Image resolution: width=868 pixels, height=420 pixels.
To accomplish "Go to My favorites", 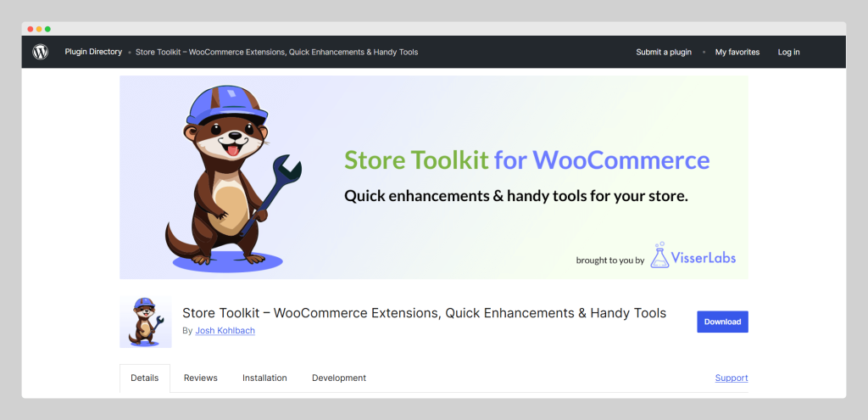I will pyautogui.click(x=737, y=52).
